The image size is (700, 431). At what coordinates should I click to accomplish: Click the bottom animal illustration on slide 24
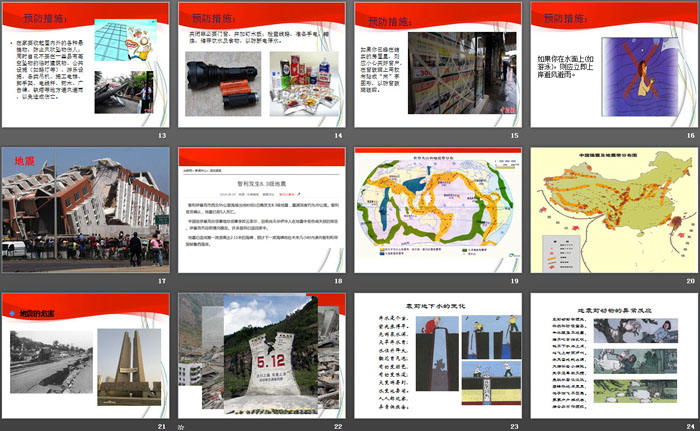coord(635,391)
